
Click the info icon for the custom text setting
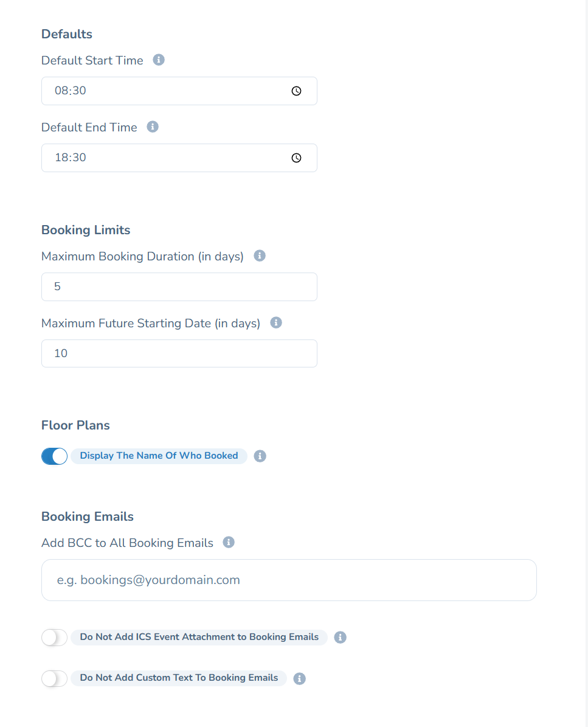point(299,678)
